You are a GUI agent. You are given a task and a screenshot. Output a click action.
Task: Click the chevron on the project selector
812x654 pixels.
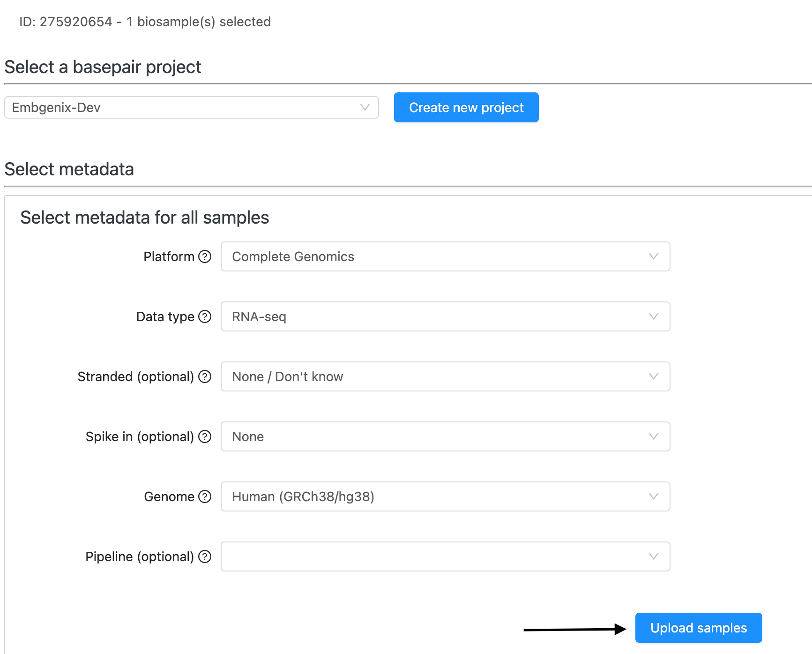click(365, 107)
